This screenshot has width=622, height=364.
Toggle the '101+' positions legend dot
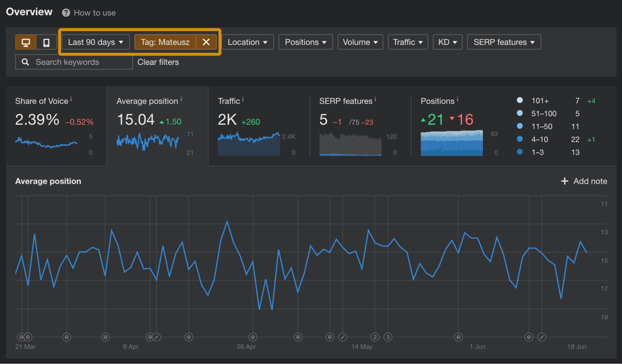520,100
